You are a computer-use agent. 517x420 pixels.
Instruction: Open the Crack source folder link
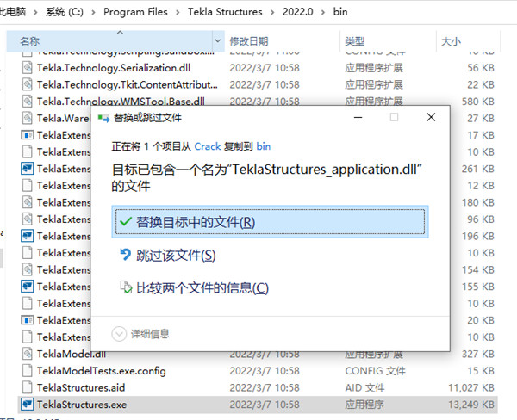208,146
